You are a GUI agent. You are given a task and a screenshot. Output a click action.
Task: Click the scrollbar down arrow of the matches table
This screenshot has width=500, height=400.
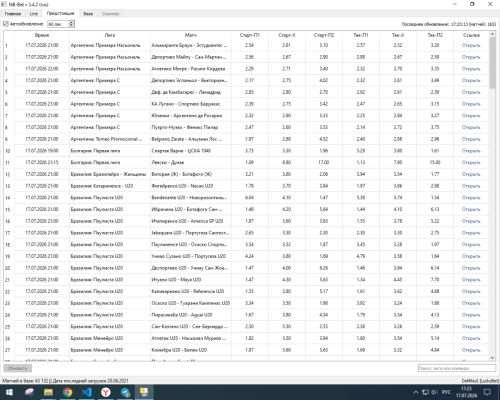[x=492, y=358]
